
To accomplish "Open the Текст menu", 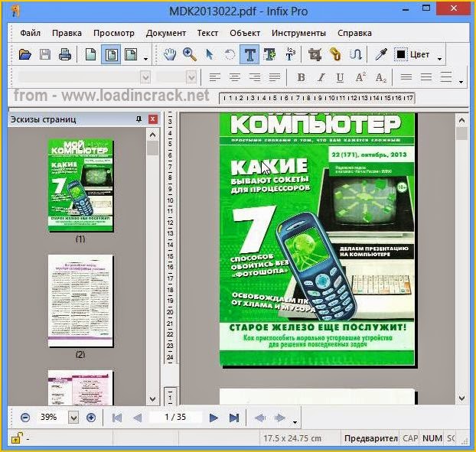I will point(207,33).
